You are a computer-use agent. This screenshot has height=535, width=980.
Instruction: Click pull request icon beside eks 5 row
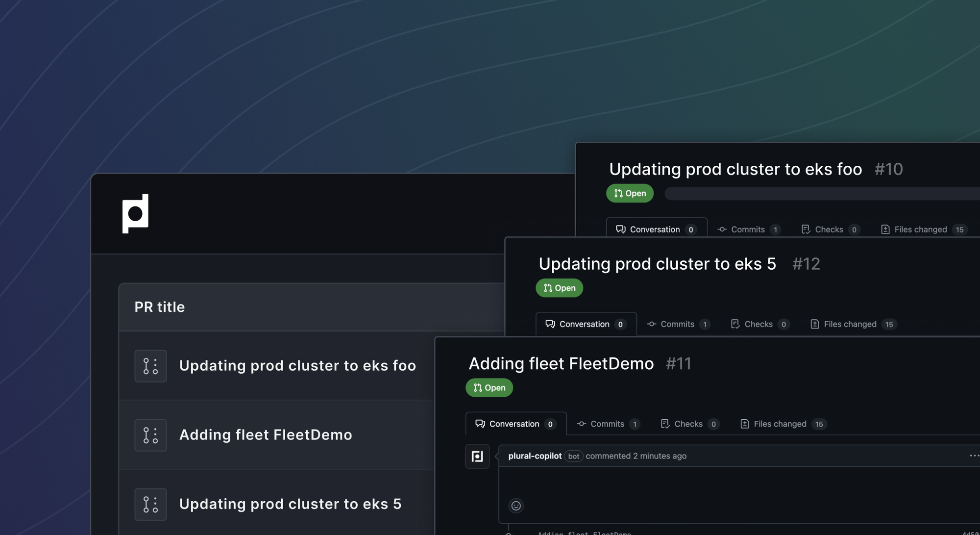[x=150, y=504]
